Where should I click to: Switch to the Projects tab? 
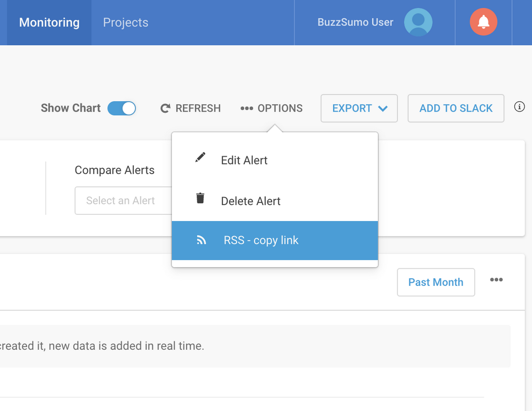coord(126,22)
